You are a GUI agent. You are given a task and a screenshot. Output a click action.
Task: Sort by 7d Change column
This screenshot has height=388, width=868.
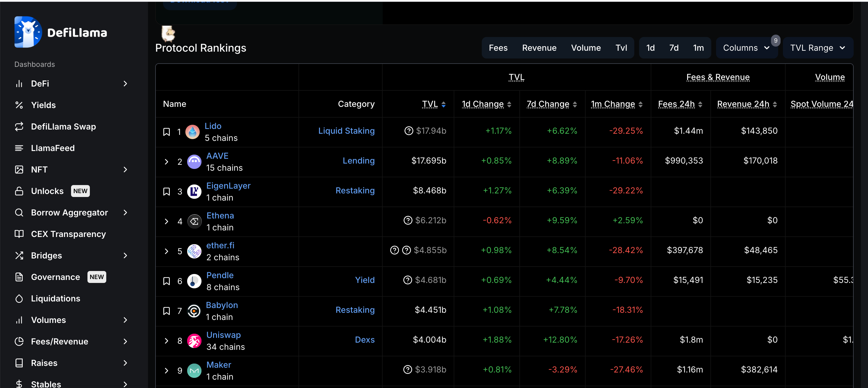point(552,104)
